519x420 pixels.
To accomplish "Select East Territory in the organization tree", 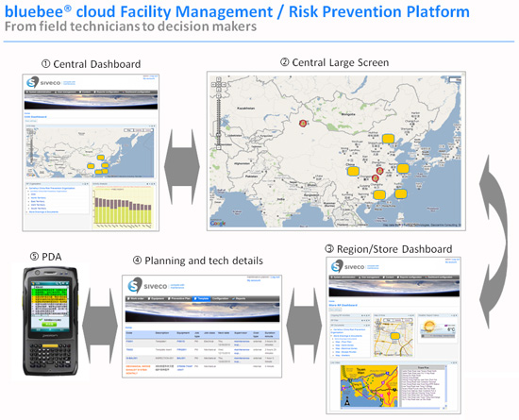I will click(x=38, y=201).
